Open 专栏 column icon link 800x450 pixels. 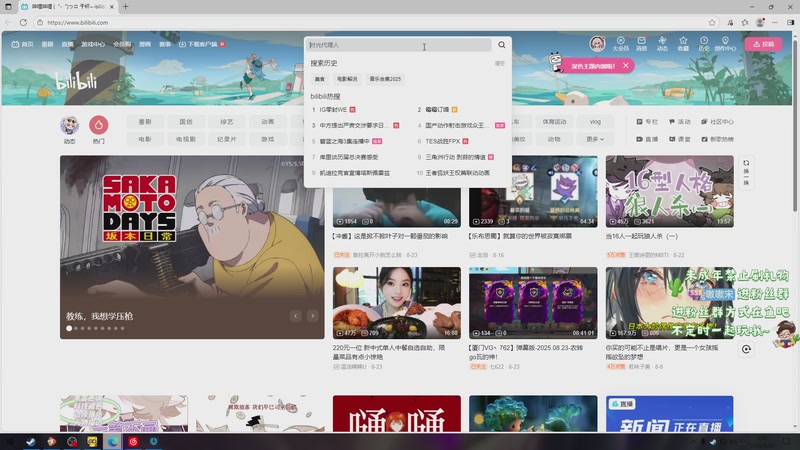click(647, 122)
